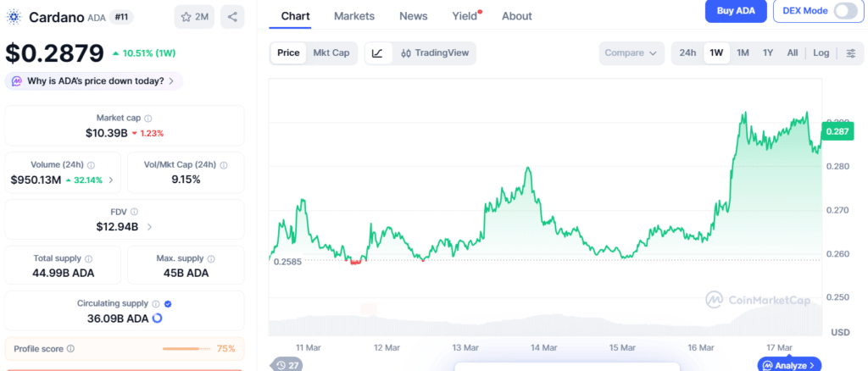
Task: Open the Markets tab
Action: (354, 16)
